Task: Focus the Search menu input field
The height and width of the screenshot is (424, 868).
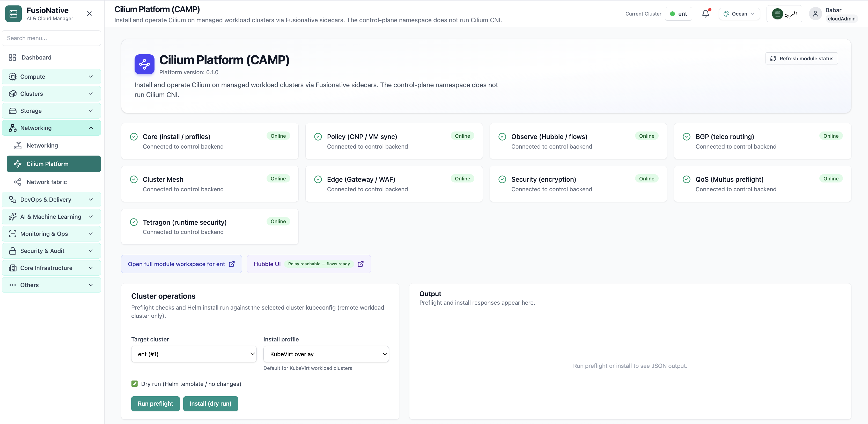Action: (51, 38)
